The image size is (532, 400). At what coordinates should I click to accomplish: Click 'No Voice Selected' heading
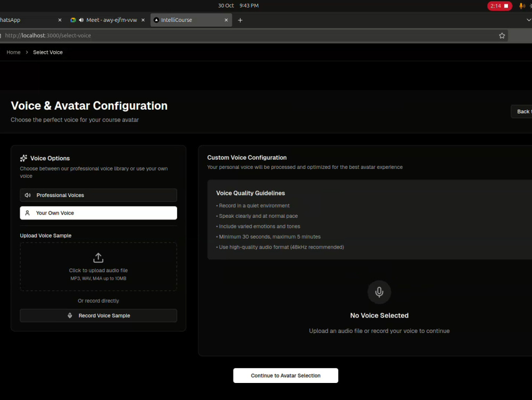pyautogui.click(x=379, y=315)
